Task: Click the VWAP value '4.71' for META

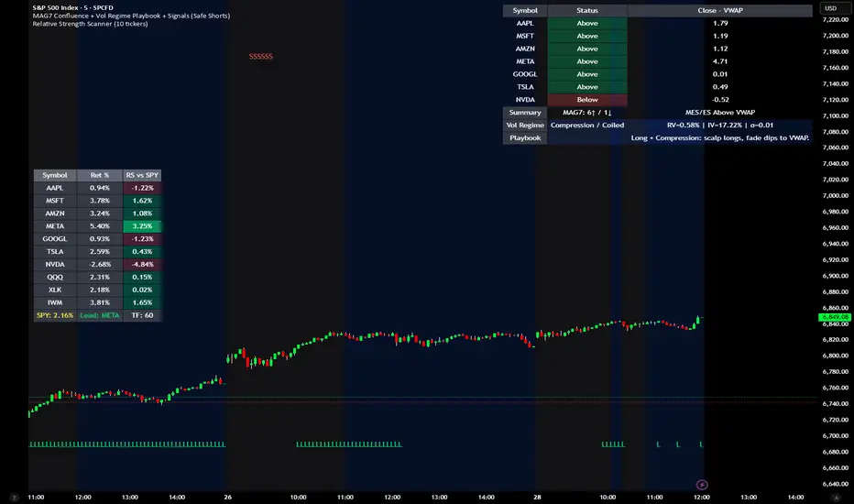Action: click(x=720, y=61)
